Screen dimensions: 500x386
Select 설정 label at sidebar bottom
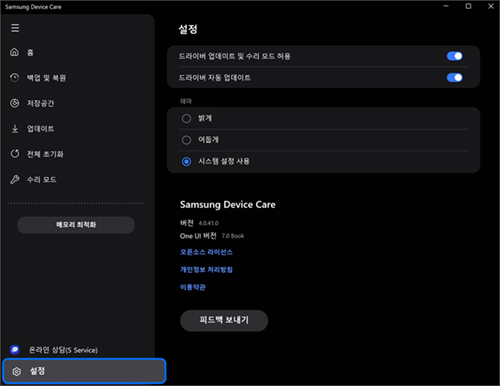click(x=37, y=371)
